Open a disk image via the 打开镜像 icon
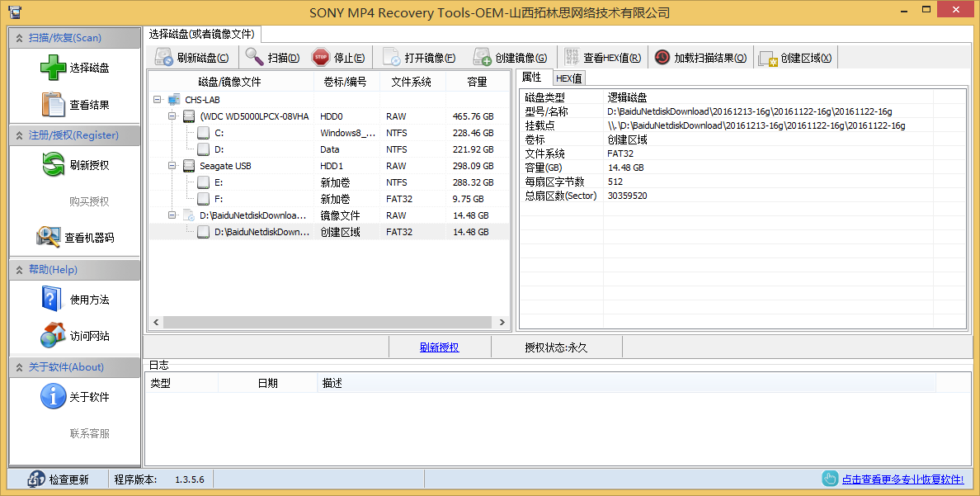This screenshot has width=980, height=496. coord(391,58)
